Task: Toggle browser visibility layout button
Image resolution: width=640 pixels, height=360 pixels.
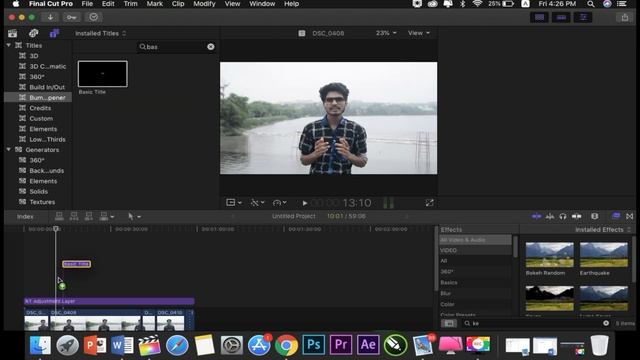Action: coord(539,17)
